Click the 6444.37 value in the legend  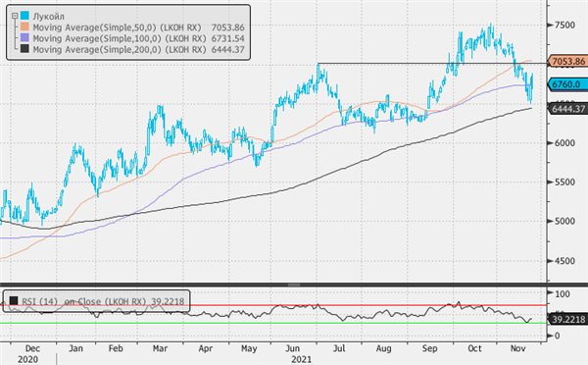pos(227,50)
